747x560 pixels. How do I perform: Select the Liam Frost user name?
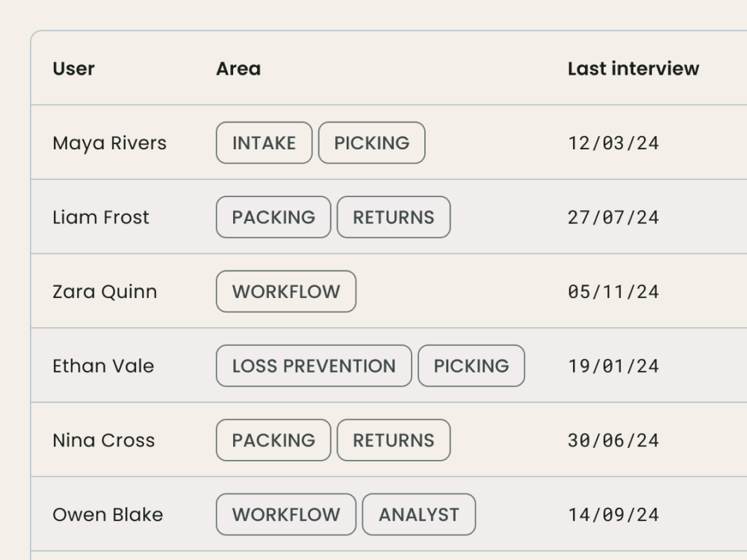pos(101,217)
